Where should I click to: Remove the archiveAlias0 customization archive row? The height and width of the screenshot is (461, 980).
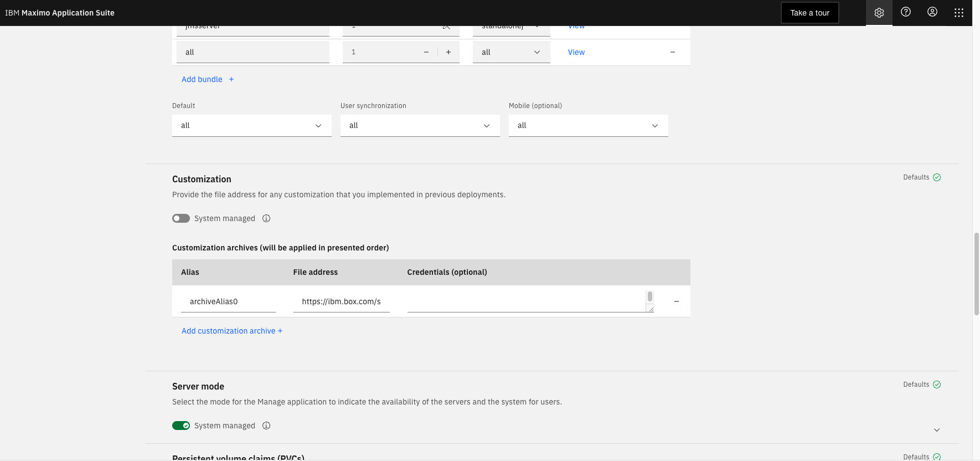(676, 301)
